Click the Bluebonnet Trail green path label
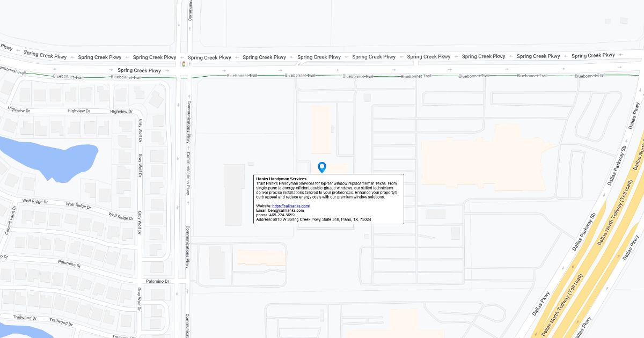This screenshot has width=644, height=338. (x=241, y=76)
